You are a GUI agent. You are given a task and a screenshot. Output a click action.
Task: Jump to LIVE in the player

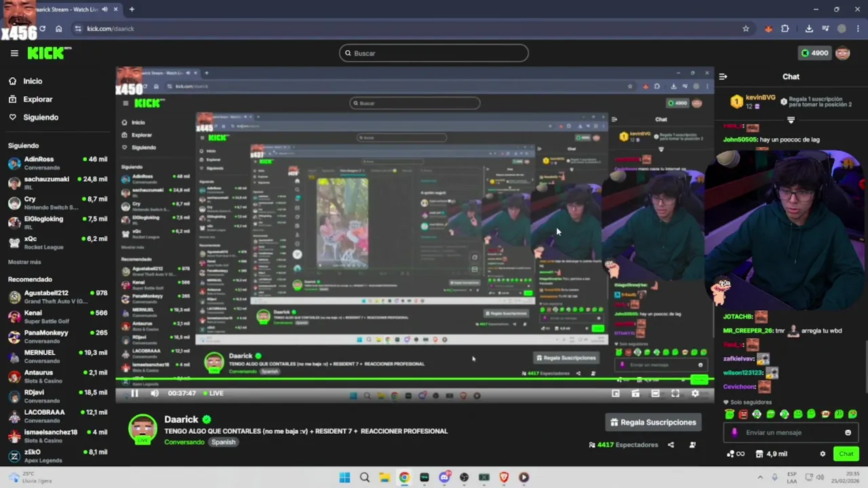[212, 393]
